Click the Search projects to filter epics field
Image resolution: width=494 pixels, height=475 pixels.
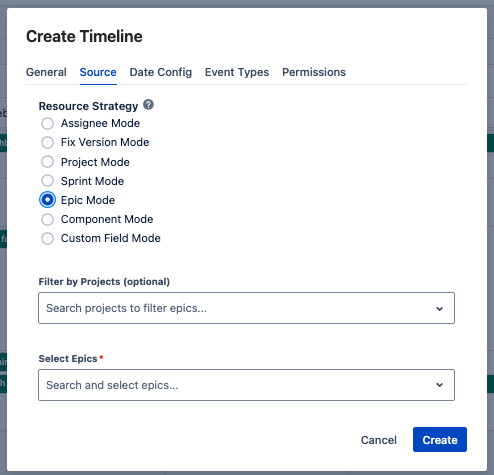246,308
